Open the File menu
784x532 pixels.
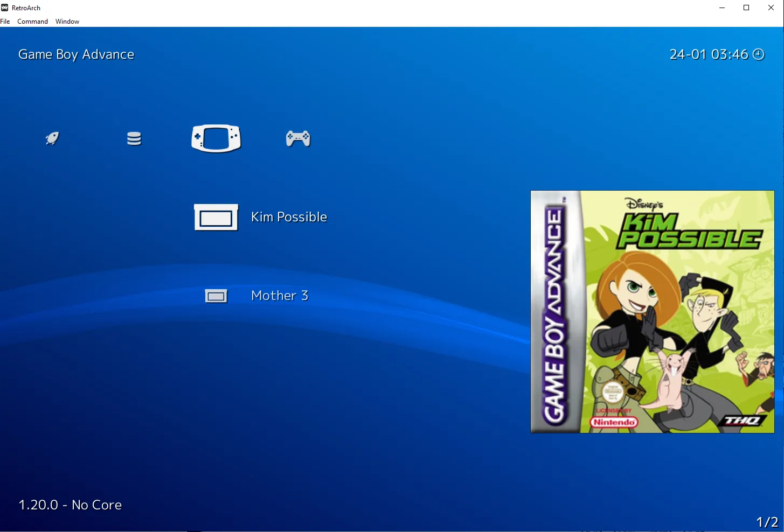coord(5,22)
